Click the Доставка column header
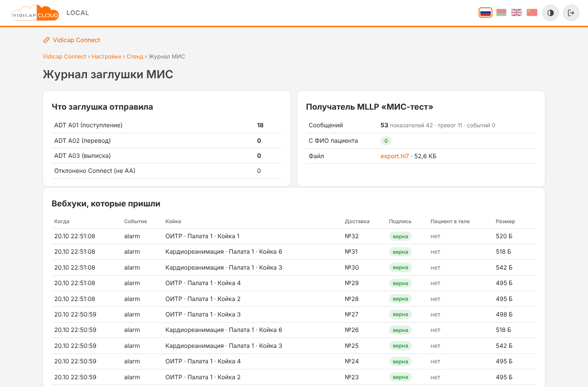The image size is (588, 387). click(x=357, y=221)
